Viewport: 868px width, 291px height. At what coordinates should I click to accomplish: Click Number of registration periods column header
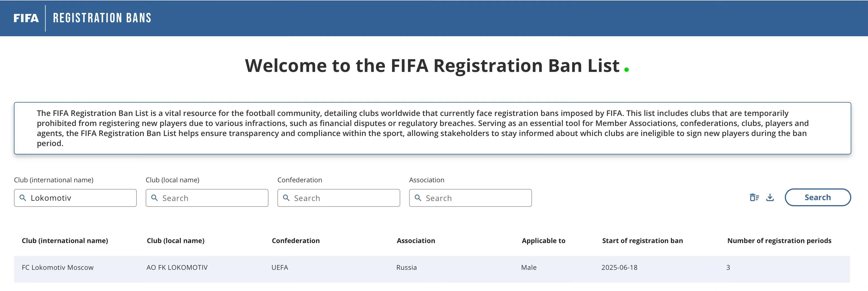click(779, 241)
